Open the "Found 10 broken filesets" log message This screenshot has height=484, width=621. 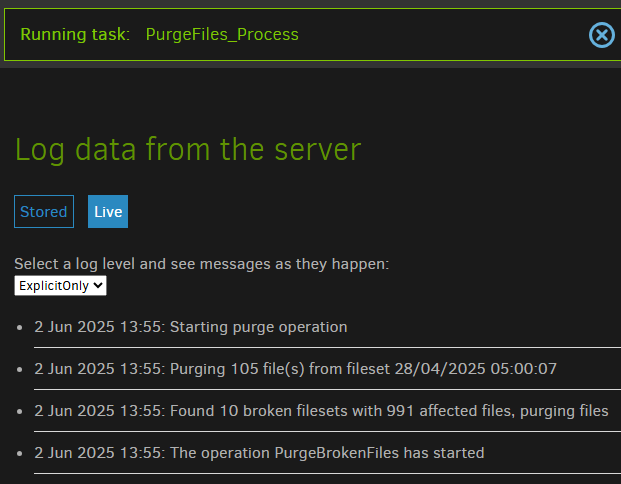[321, 411]
